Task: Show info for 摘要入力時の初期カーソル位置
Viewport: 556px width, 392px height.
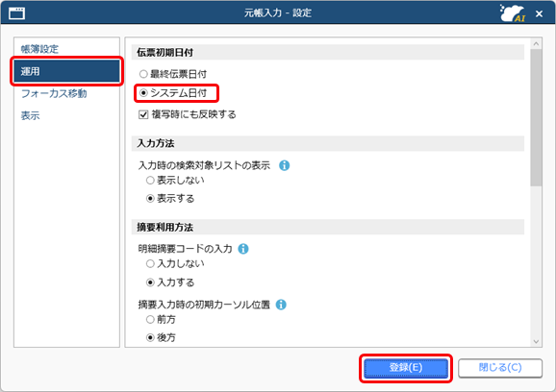Action: point(281,305)
